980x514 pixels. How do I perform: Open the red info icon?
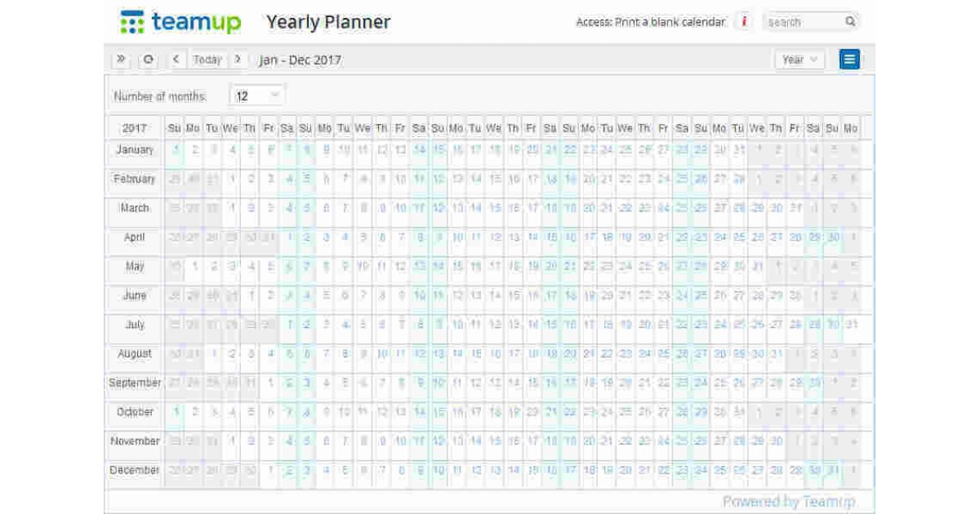tap(743, 22)
